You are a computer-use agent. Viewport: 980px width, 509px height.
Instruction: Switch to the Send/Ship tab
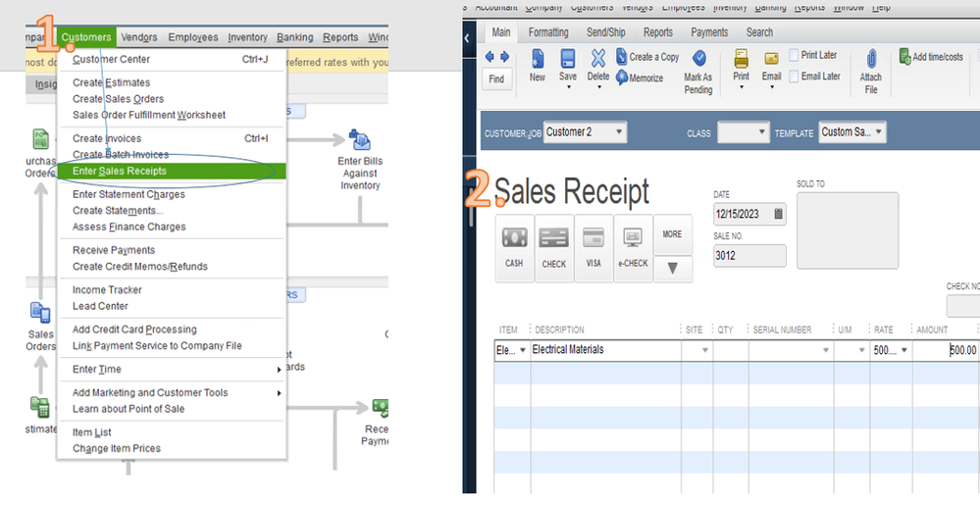coord(605,32)
